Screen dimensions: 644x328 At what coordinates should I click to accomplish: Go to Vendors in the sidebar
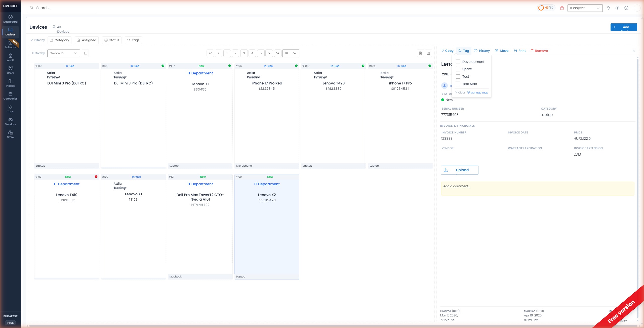click(x=10, y=122)
